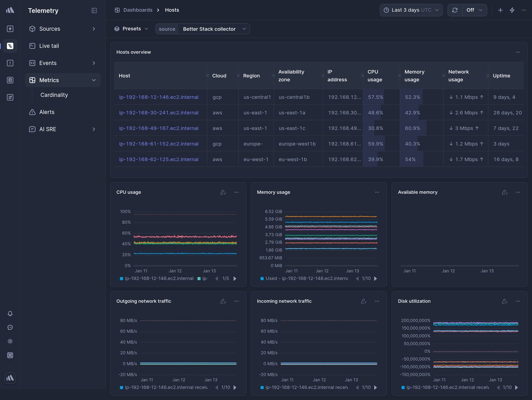Toggle the theme brightness icon
This screenshot has height=400, width=532.
point(10,341)
